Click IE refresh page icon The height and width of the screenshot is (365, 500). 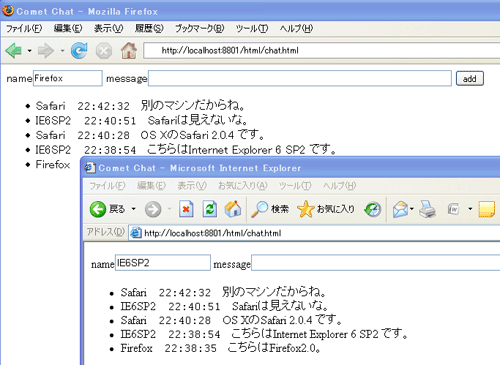(210, 209)
